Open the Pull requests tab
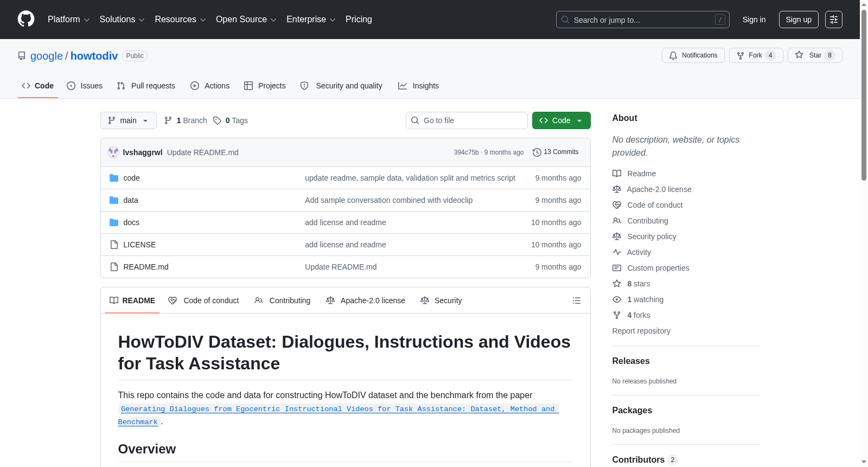The image size is (868, 467). (x=146, y=86)
